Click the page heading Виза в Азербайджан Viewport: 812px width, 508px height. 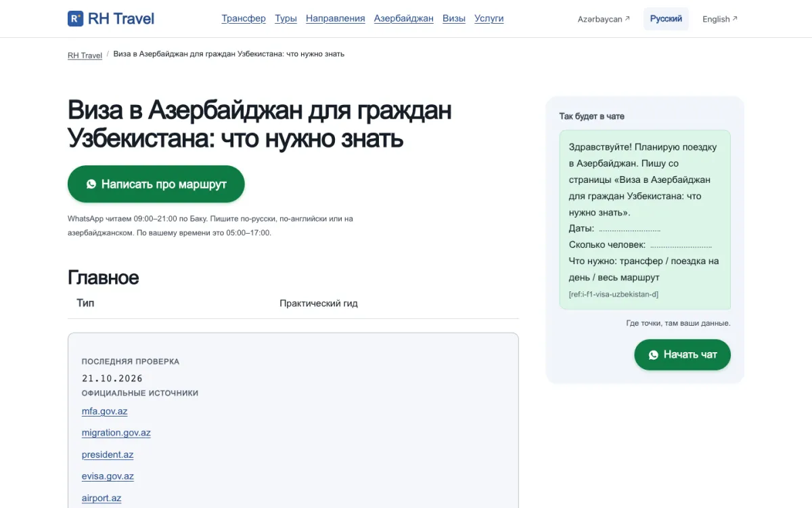click(x=260, y=124)
